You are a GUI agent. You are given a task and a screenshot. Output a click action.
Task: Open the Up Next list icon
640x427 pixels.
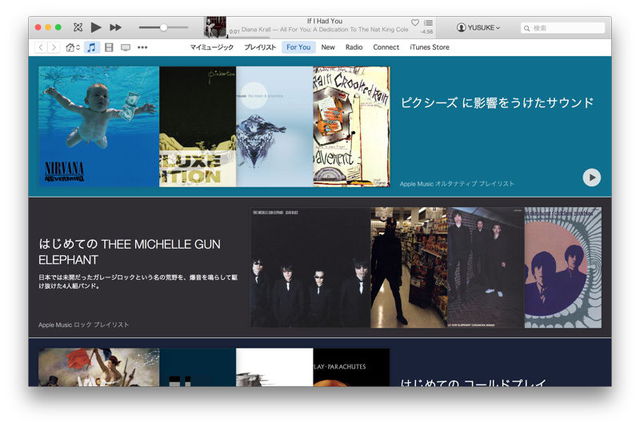429,22
